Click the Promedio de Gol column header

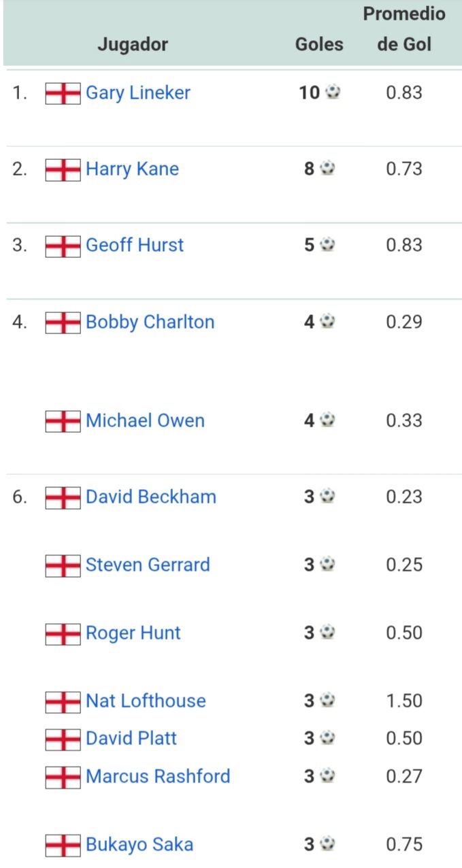coord(404,29)
